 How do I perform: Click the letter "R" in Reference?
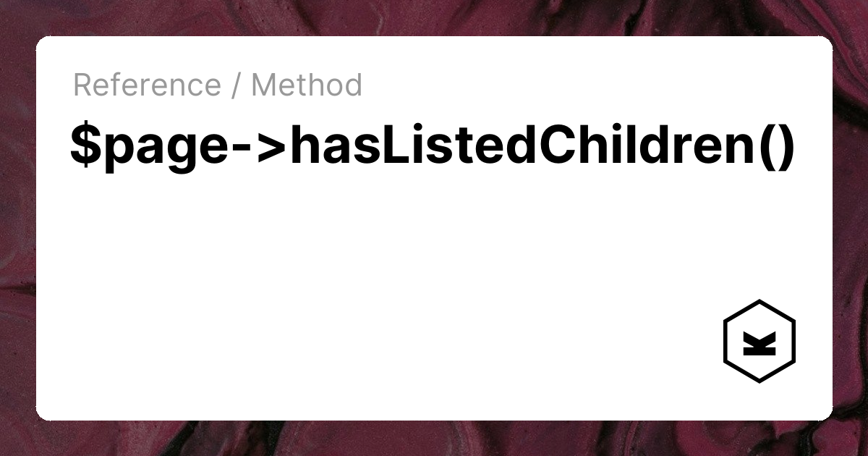click(82, 85)
